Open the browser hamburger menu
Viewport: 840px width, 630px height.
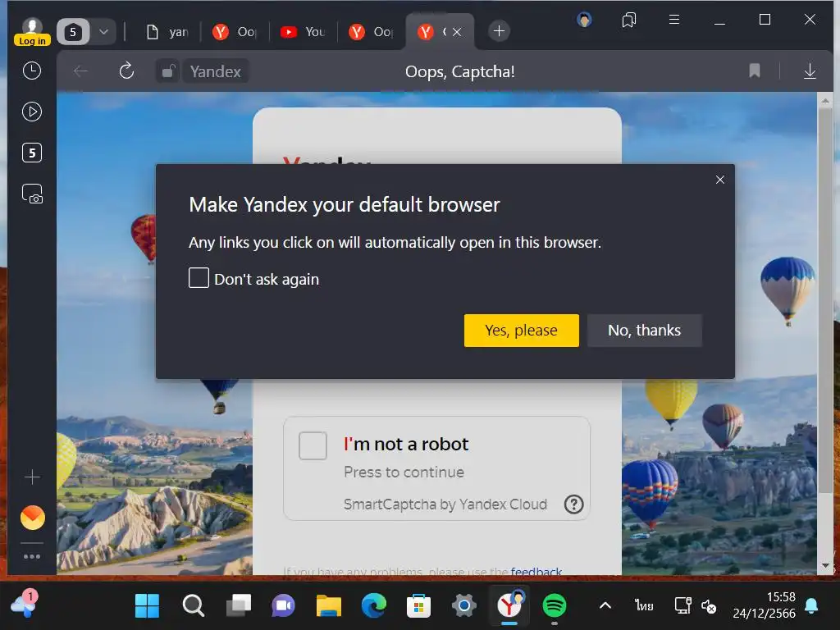coord(674,20)
